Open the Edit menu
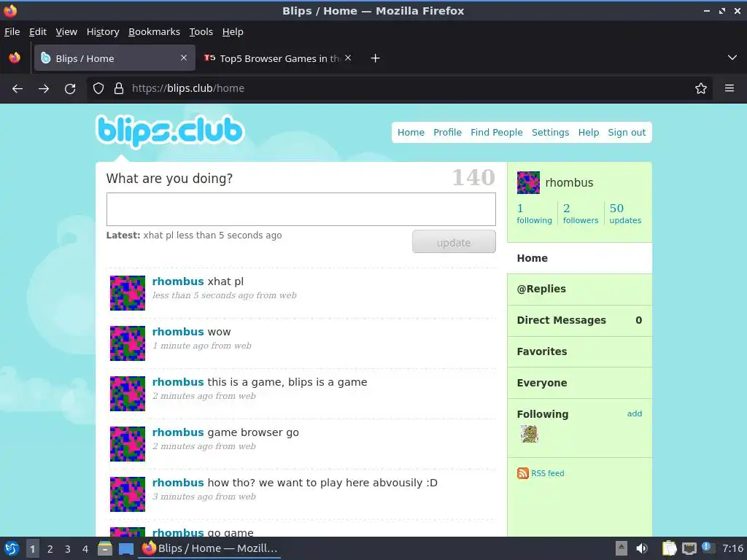This screenshot has height=560, width=747. tap(38, 32)
